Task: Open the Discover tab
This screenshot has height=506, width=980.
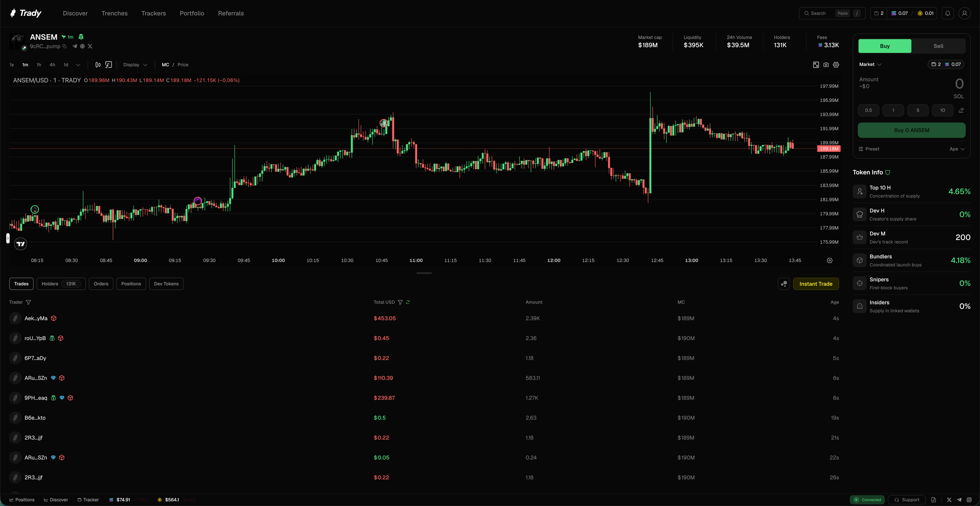Action: click(75, 13)
